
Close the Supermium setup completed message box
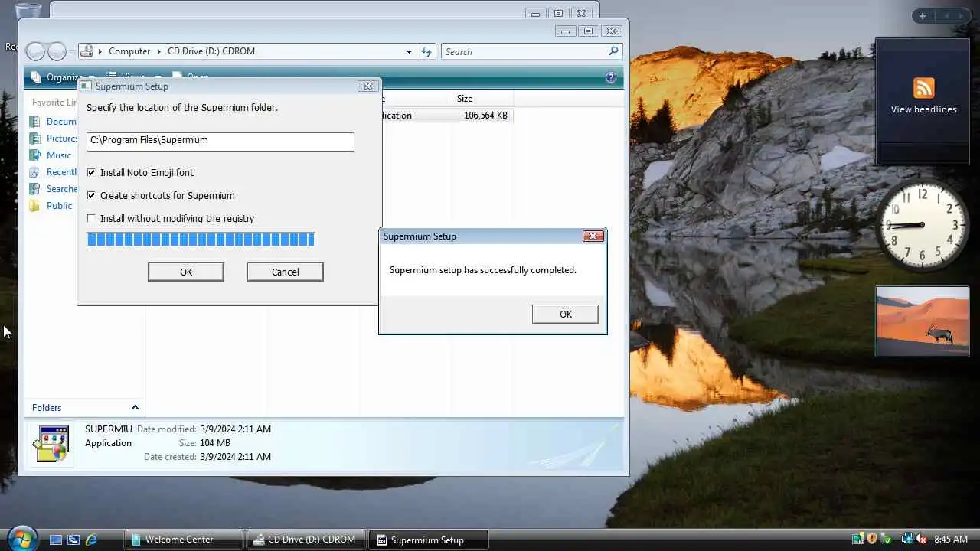[593, 236]
